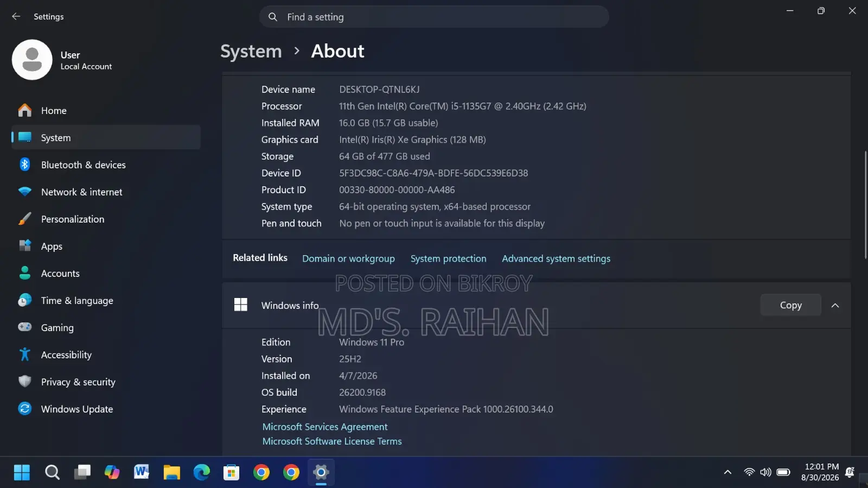This screenshot has width=868, height=488.
Task: Click Product ID value 00330-80000-00000-AA486
Action: tap(397, 190)
